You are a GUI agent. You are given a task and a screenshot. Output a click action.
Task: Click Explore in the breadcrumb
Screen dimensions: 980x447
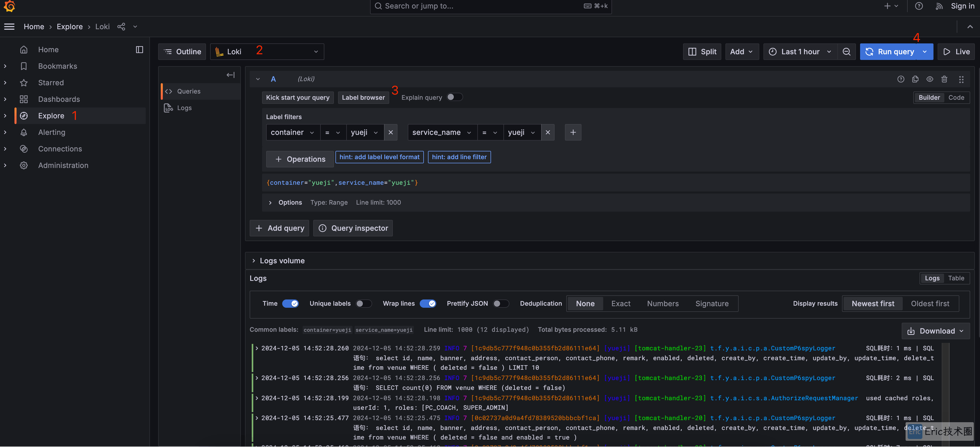70,27
